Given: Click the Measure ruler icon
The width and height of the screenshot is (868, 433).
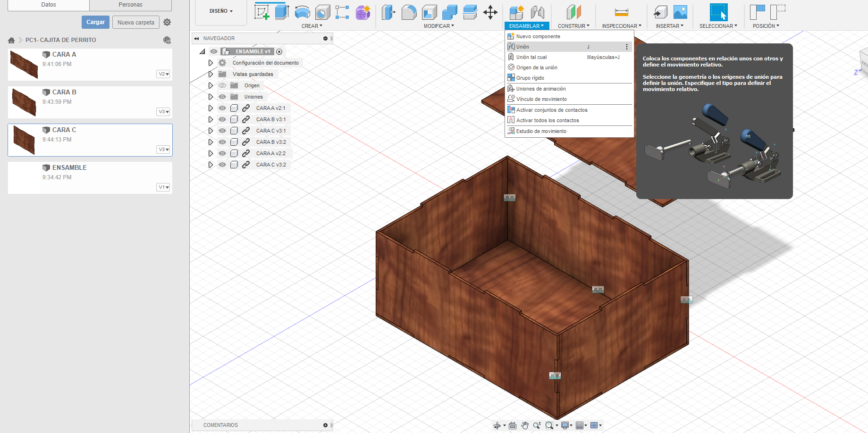Looking at the screenshot, I should tap(622, 12).
